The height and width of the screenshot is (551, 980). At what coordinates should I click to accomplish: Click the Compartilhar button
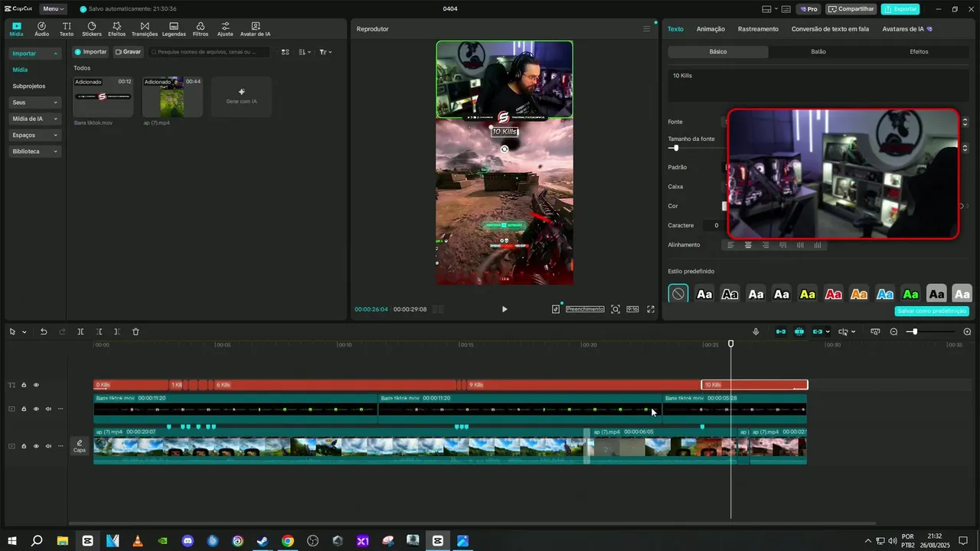coord(851,9)
